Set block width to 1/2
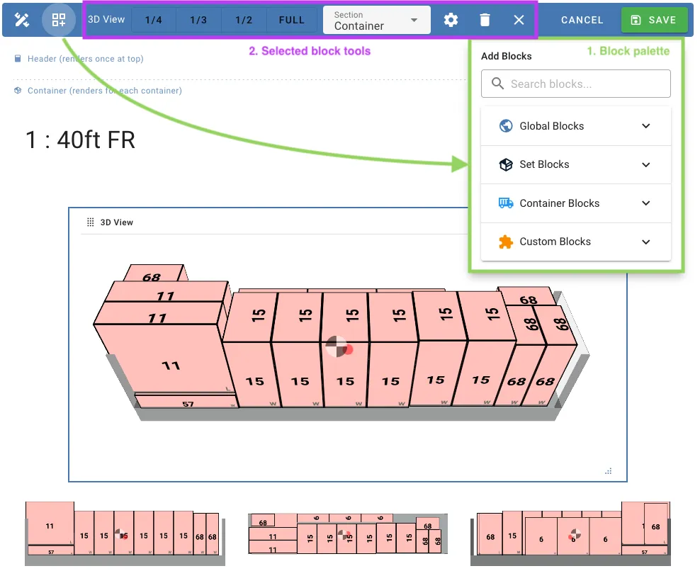The image size is (700, 588). [244, 20]
